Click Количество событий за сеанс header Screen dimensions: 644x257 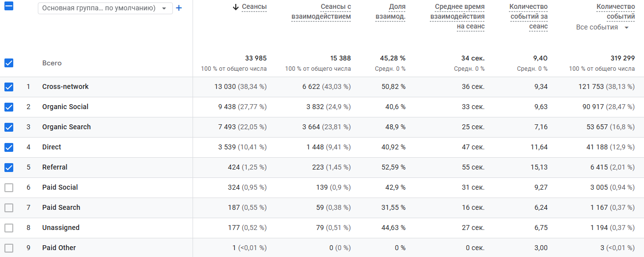tap(529, 17)
